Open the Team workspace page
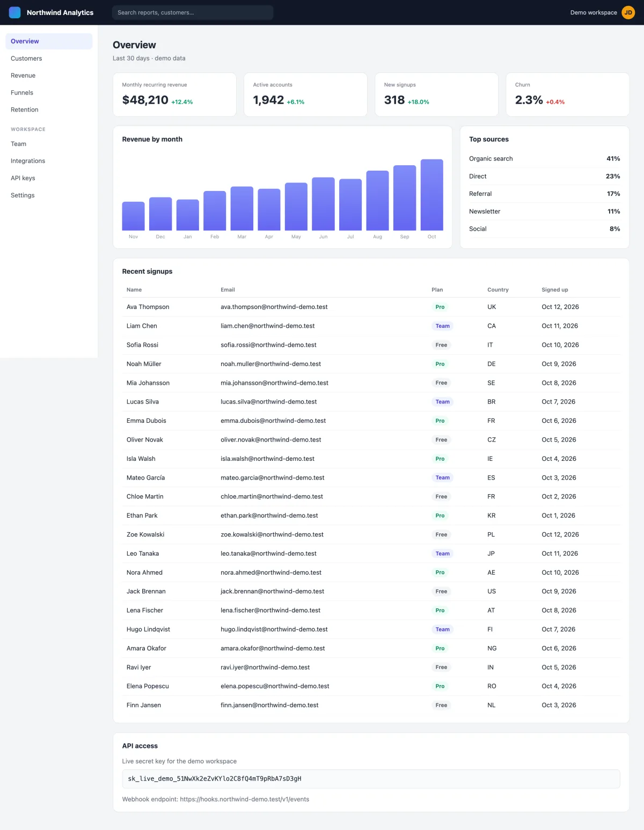644x830 pixels. 49,144
